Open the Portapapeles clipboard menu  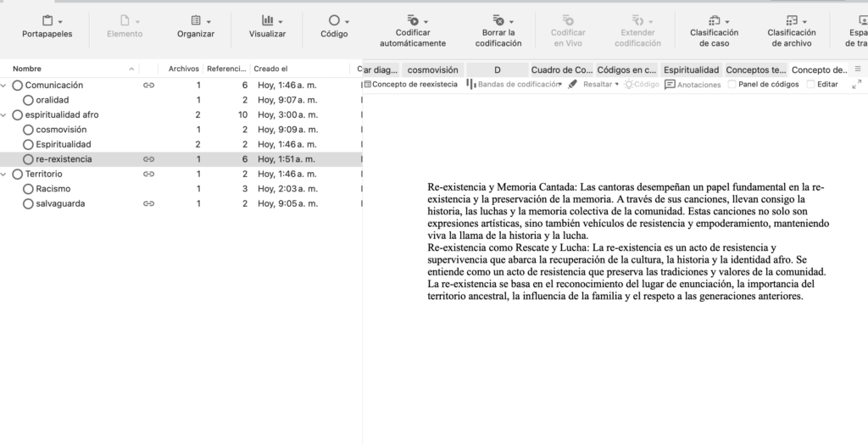pos(47,26)
